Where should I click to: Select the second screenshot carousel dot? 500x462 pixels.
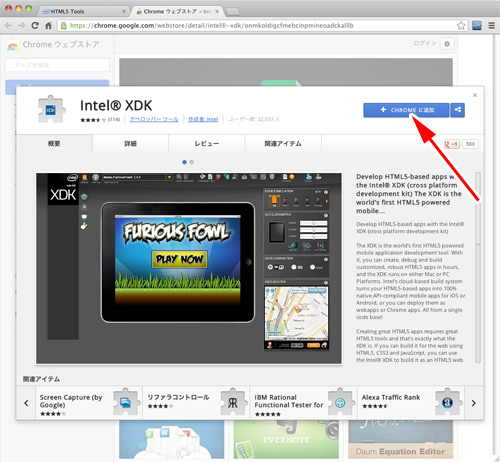(x=192, y=162)
